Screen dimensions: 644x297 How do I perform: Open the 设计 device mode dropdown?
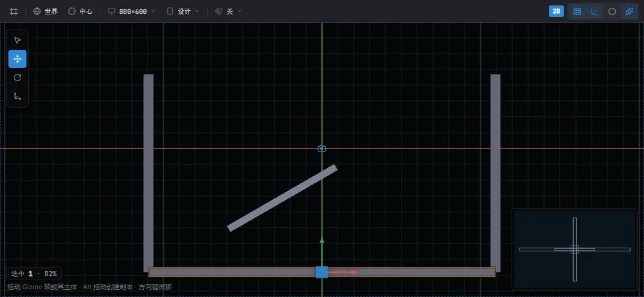point(183,11)
